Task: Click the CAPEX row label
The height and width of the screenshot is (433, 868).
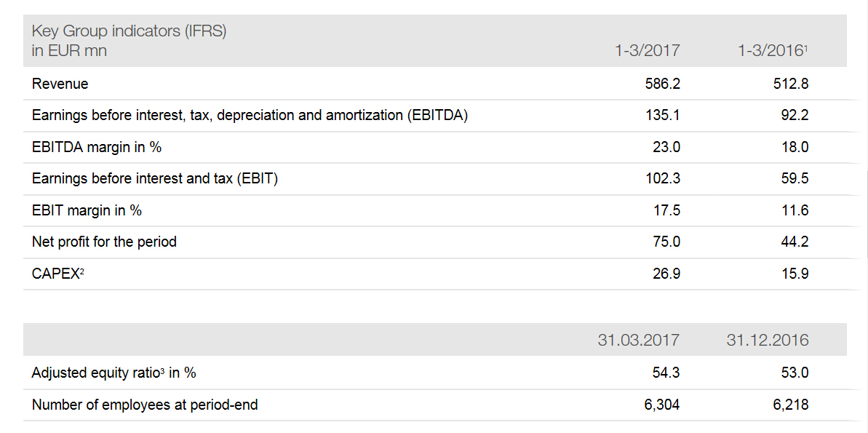Action: click(58, 274)
